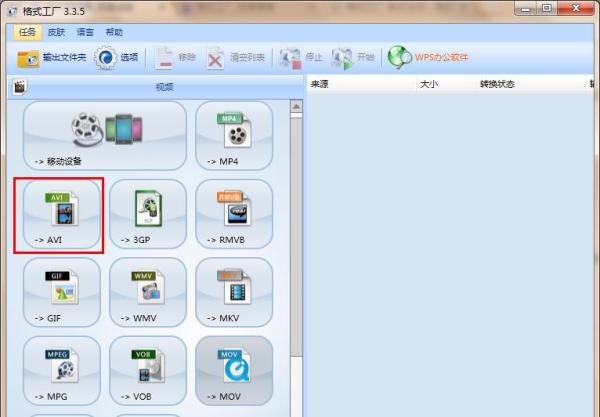Click the scrollbar up arrow in format list
Image resolution: width=600 pixels, height=417 pixels.
(x=296, y=107)
